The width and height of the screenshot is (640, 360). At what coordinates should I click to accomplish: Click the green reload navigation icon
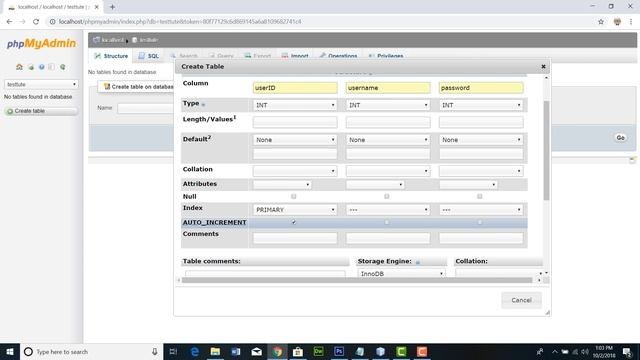[x=62, y=67]
